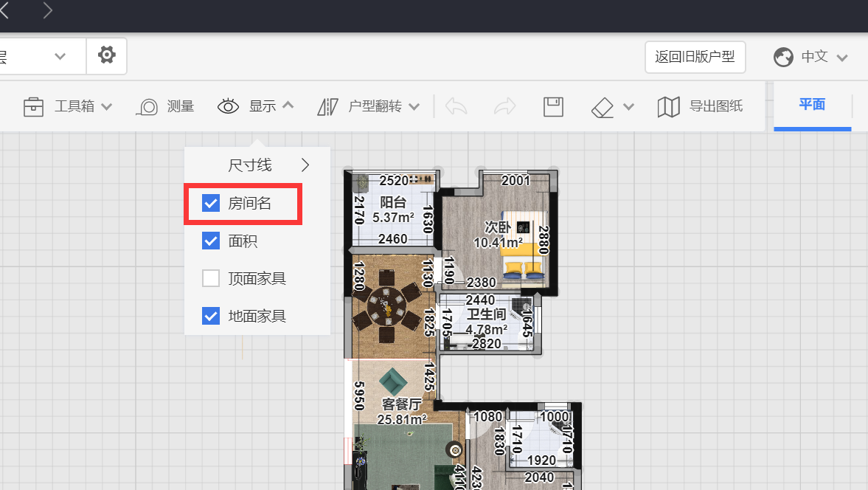Click the export drawing map icon

click(669, 107)
